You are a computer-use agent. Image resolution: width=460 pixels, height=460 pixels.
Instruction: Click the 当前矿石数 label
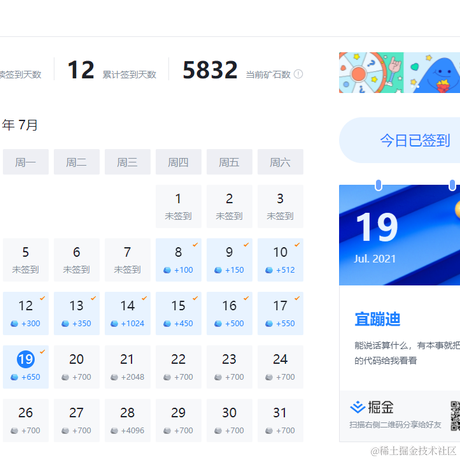pyautogui.click(x=268, y=74)
